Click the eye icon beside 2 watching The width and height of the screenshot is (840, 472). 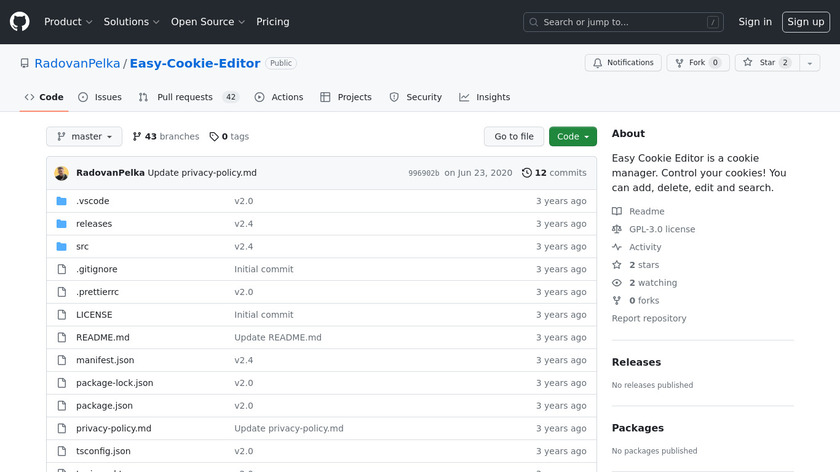pyautogui.click(x=617, y=282)
